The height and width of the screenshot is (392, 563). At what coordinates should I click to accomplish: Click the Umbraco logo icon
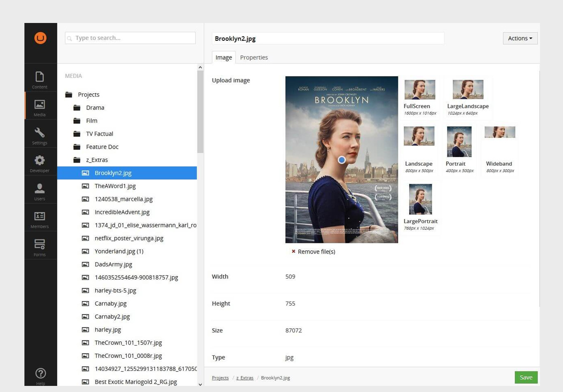click(x=40, y=38)
